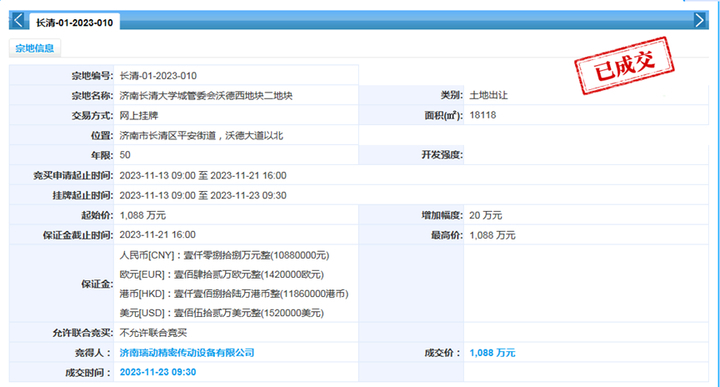Click the 起始价 value 1,088 万元
The width and height of the screenshot is (720, 387).
[x=143, y=215]
